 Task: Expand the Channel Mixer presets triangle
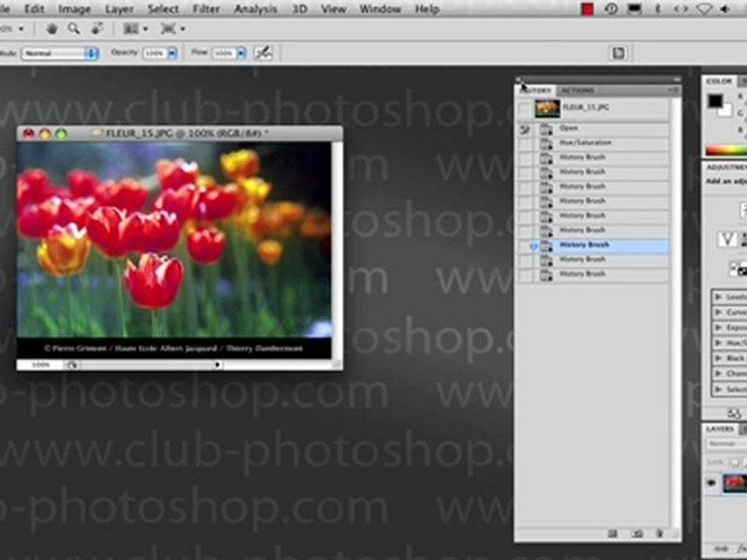pyautogui.click(x=718, y=373)
